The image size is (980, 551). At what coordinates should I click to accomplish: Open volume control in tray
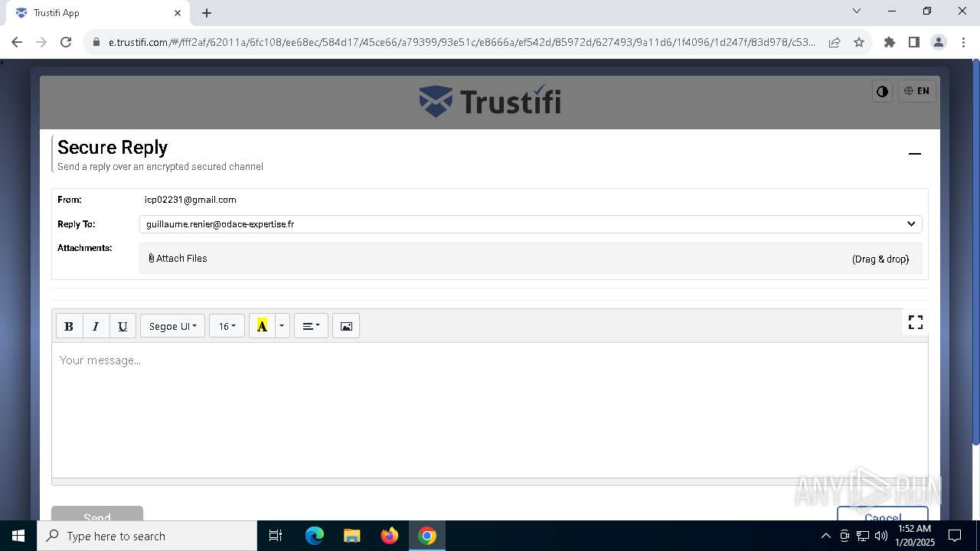pyautogui.click(x=881, y=536)
